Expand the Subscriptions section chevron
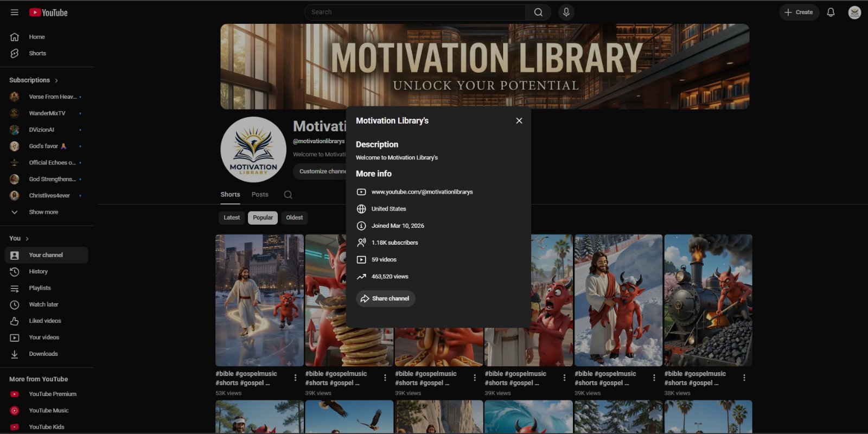 [56, 80]
